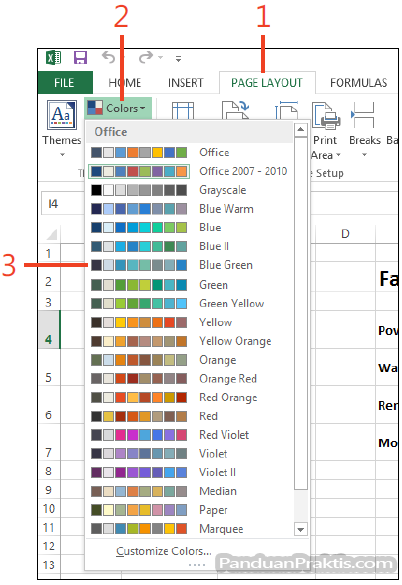This screenshot has height=585, width=402.
Task: Save the workbook with the floppy icon
Action: (x=80, y=58)
